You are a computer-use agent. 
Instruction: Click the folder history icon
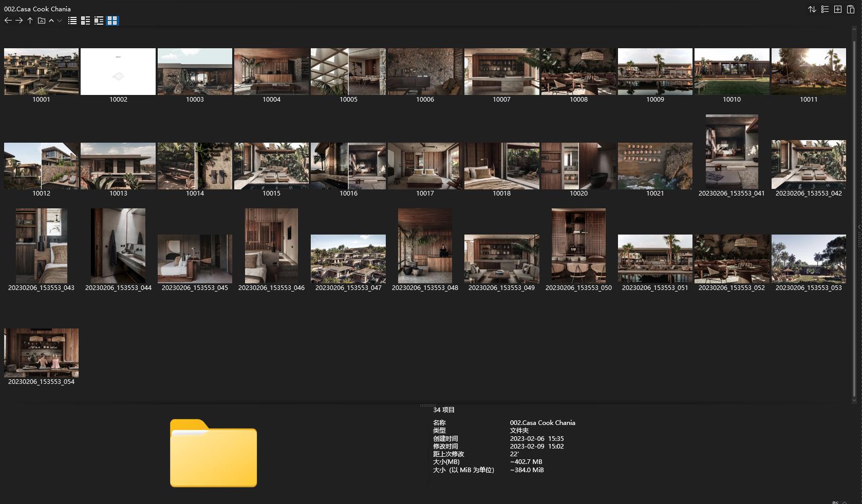click(42, 21)
